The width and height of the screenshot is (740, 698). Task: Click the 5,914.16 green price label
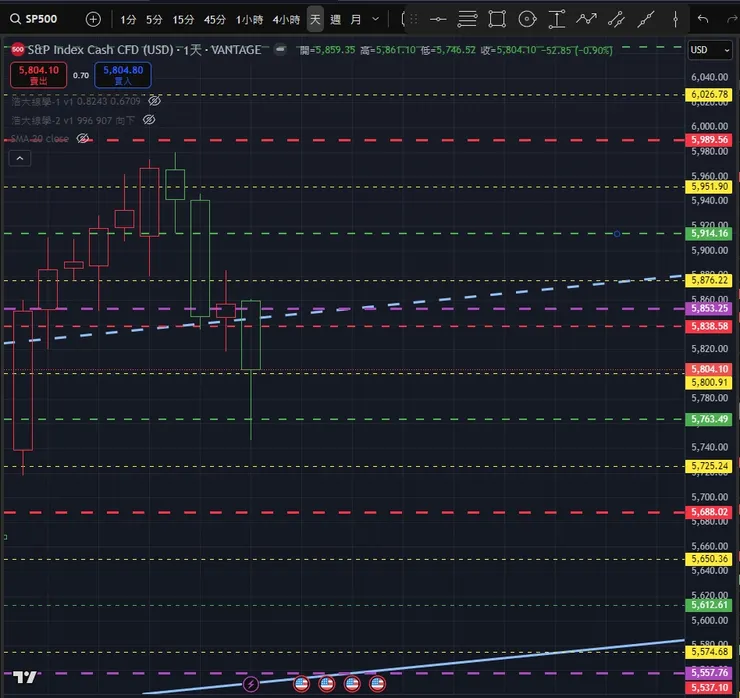point(709,233)
